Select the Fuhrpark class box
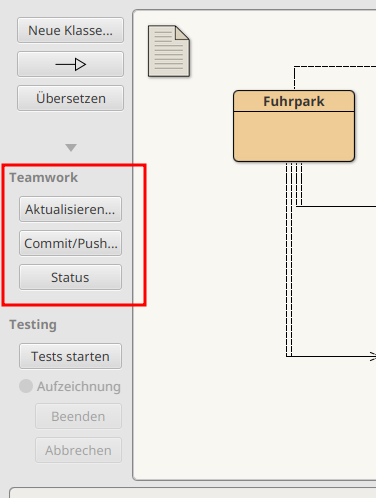This screenshot has width=376, height=498. click(294, 126)
